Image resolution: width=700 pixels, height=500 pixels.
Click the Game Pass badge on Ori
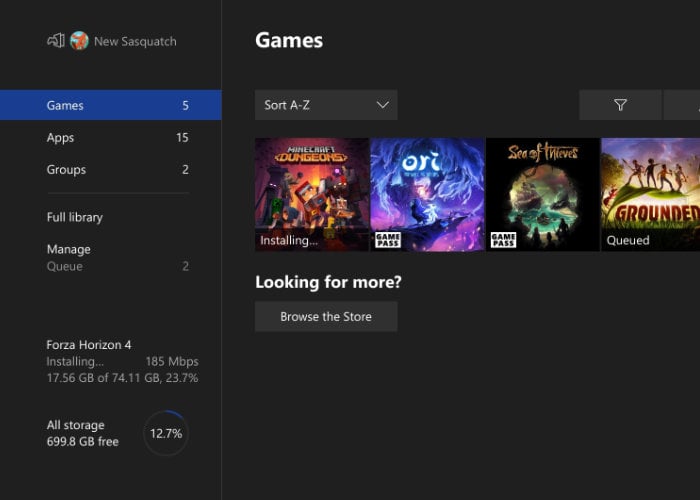click(x=388, y=240)
